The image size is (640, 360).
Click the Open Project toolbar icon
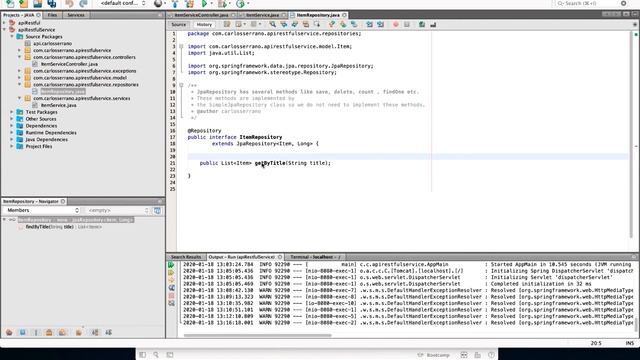(x=38, y=4)
